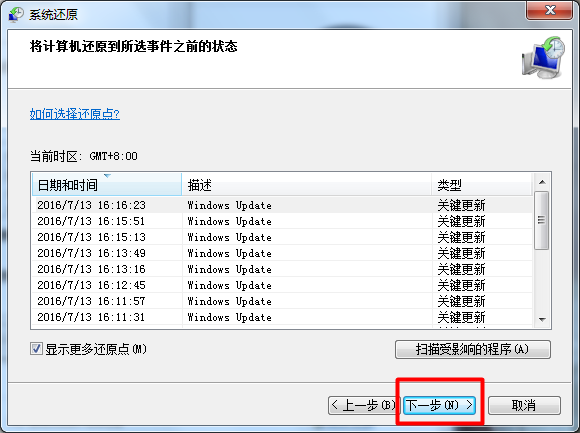Image resolution: width=580 pixels, height=433 pixels.
Task: Click Windows Update text in 16:11:31 row
Action: pos(229,317)
